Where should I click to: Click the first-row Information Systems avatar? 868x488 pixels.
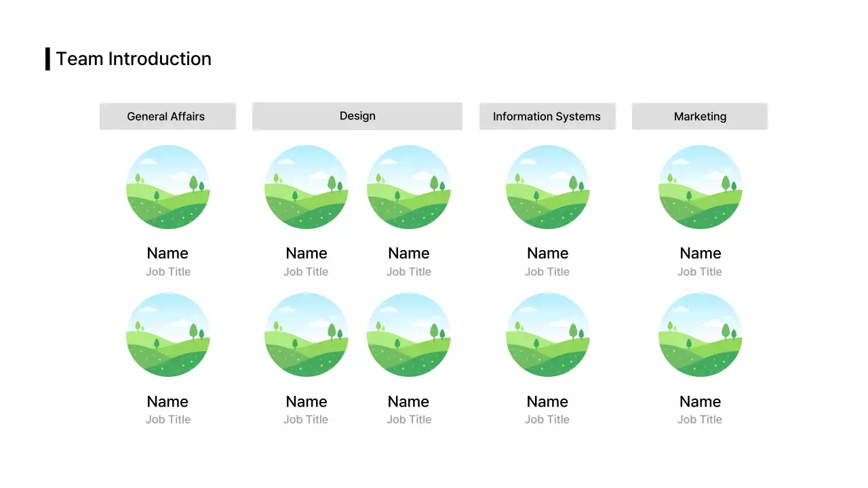(x=548, y=187)
